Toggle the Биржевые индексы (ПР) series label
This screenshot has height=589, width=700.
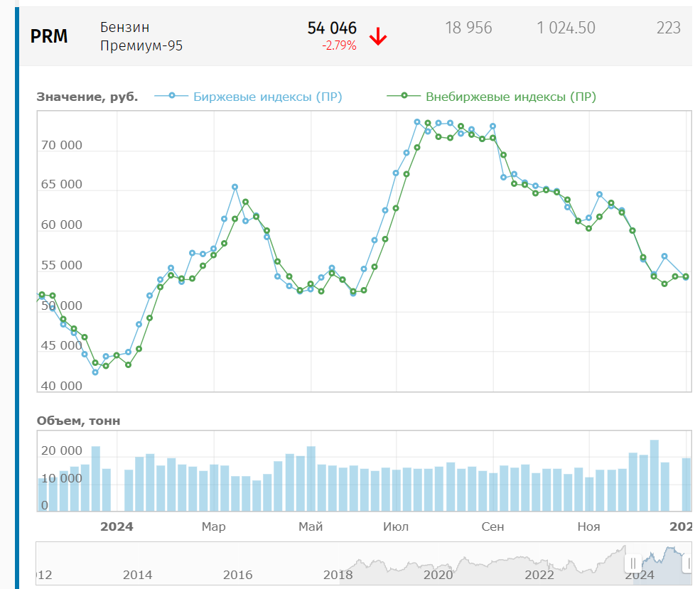[267, 97]
